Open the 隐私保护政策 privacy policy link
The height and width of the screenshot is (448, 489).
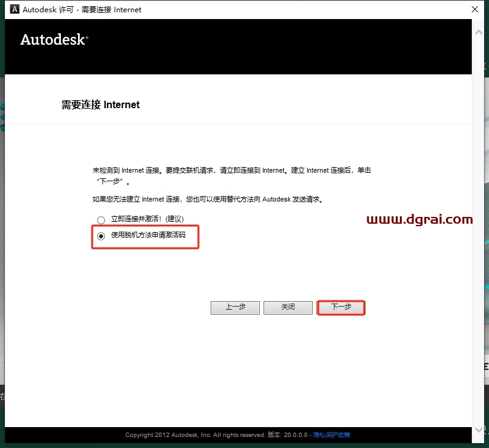(332, 435)
